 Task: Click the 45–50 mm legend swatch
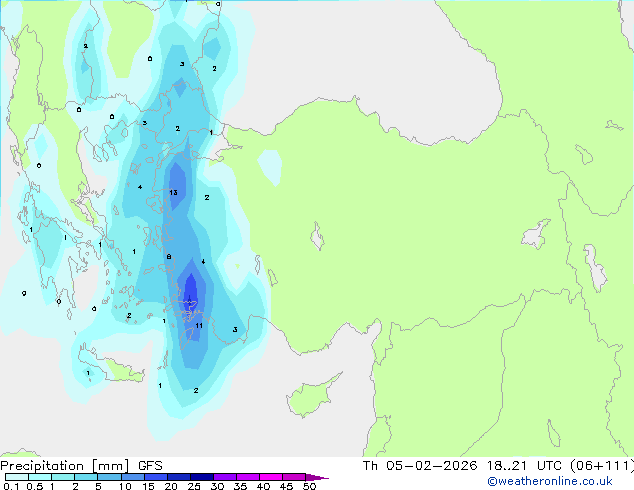294,477
